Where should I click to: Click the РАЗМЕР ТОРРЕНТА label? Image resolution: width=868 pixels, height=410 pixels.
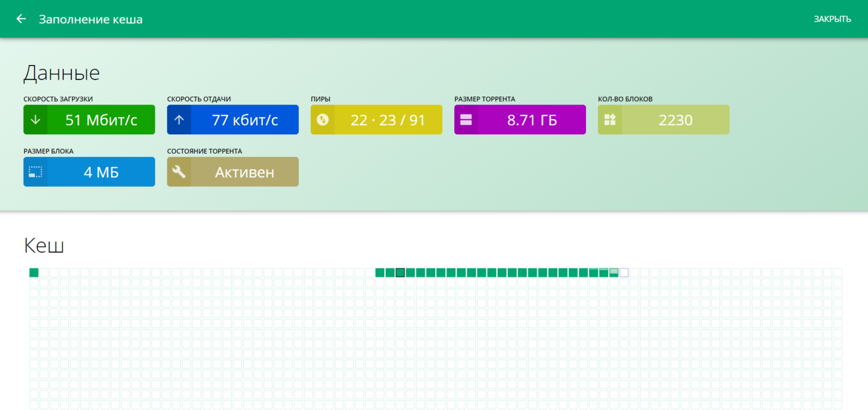coord(485,99)
